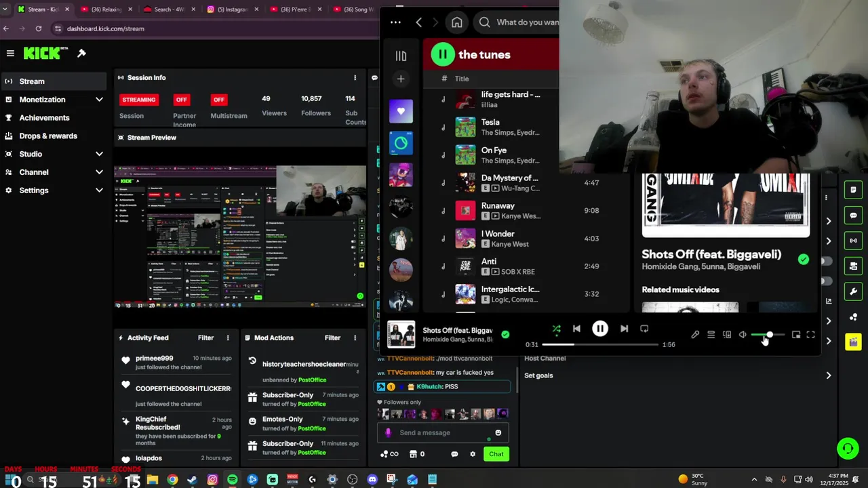Image resolution: width=868 pixels, height=488 pixels.
Task: Toggle shuffle in Spotify player
Action: 556,329
